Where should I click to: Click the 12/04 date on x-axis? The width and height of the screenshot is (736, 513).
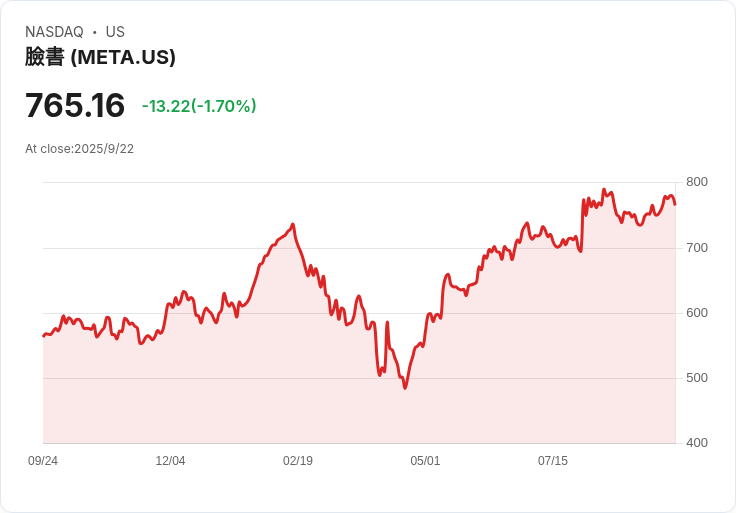170,461
